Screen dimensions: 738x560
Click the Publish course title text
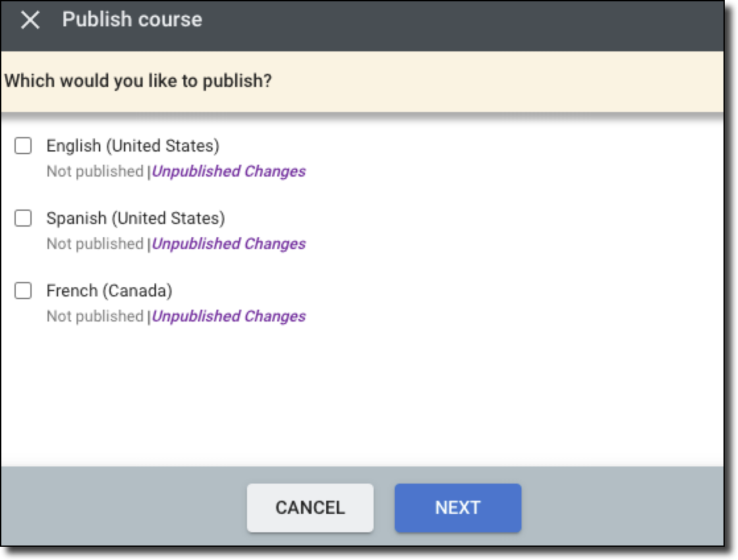pyautogui.click(x=132, y=20)
